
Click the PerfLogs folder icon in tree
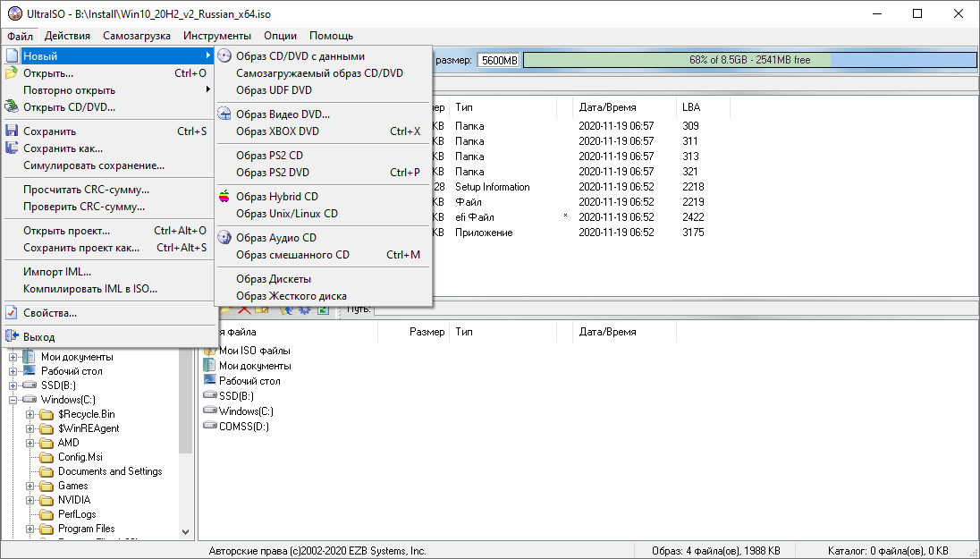46,514
